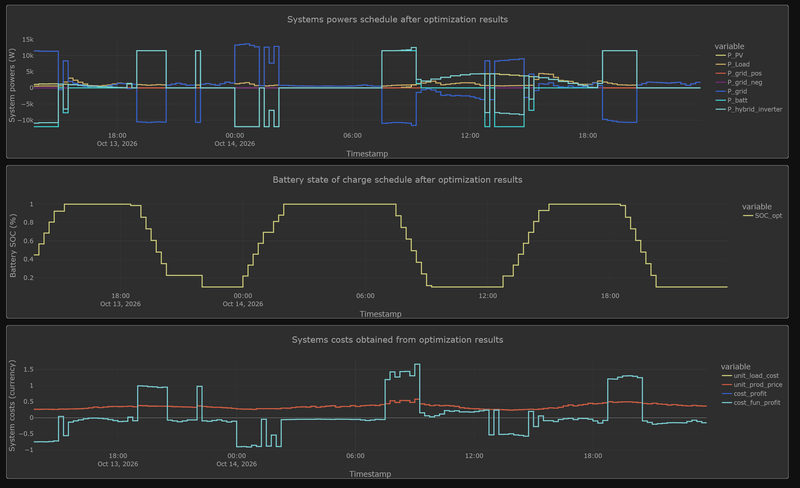
Task: Toggle SOC_opt trace in battery legend
Action: (762, 216)
